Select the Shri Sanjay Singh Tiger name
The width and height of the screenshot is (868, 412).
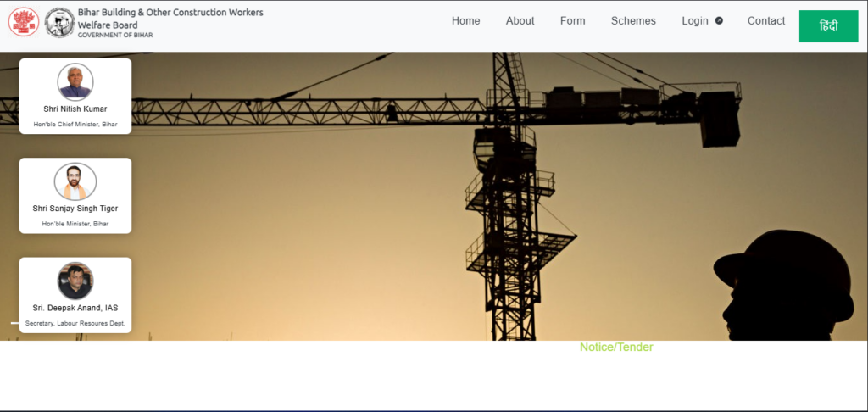coord(75,209)
